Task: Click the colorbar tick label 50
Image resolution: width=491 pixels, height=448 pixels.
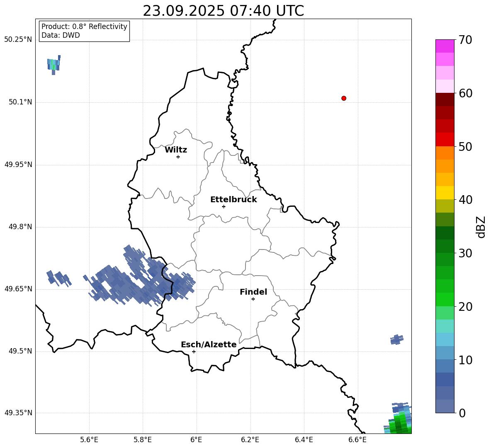Action: pos(465,147)
